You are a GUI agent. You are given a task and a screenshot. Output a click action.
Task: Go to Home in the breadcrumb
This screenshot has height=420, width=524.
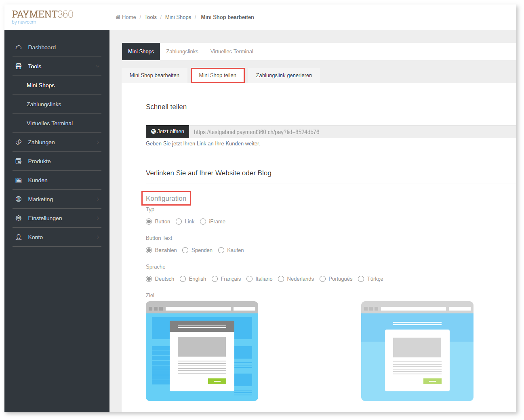pos(128,17)
